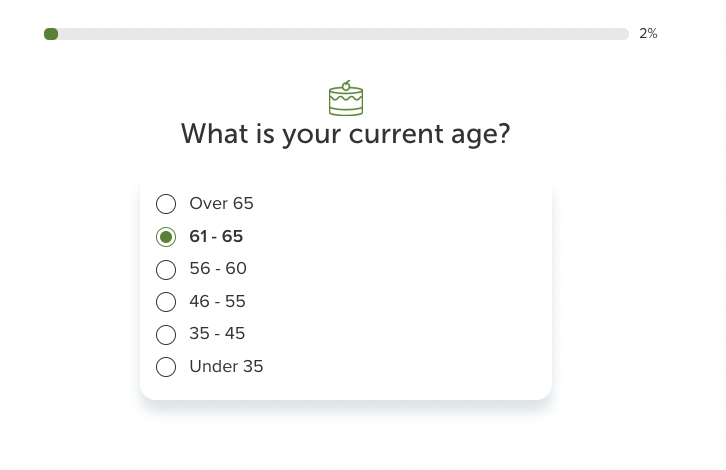The width and height of the screenshot is (726, 470).
Task: Click the cherry atop the cake icon
Action: pyautogui.click(x=346, y=86)
